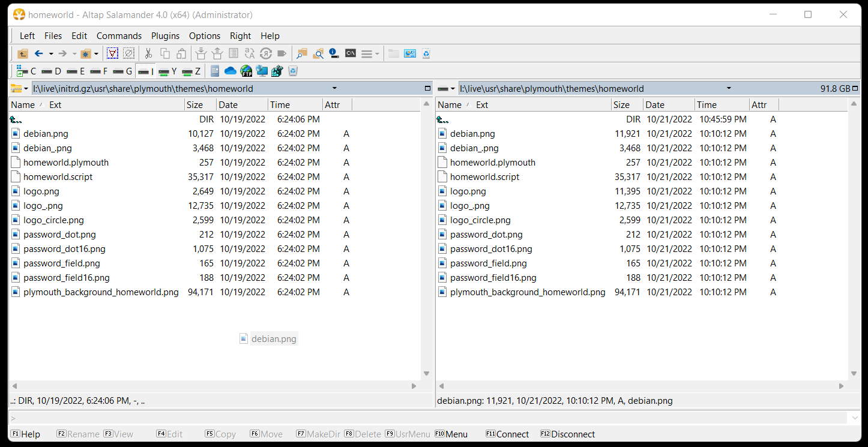868x447 pixels.
Task: Open the Commands menu
Action: 119,36
